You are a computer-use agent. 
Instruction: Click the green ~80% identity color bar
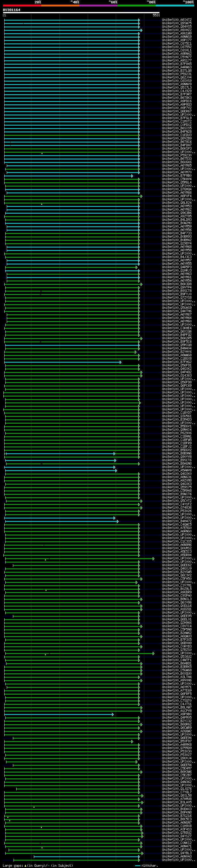[x=137, y=6]
